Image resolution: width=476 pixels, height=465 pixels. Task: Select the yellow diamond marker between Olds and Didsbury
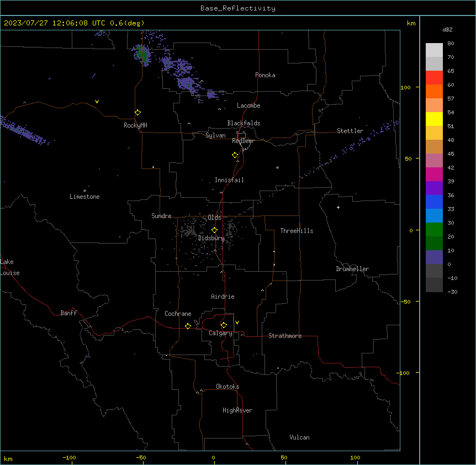click(x=214, y=230)
